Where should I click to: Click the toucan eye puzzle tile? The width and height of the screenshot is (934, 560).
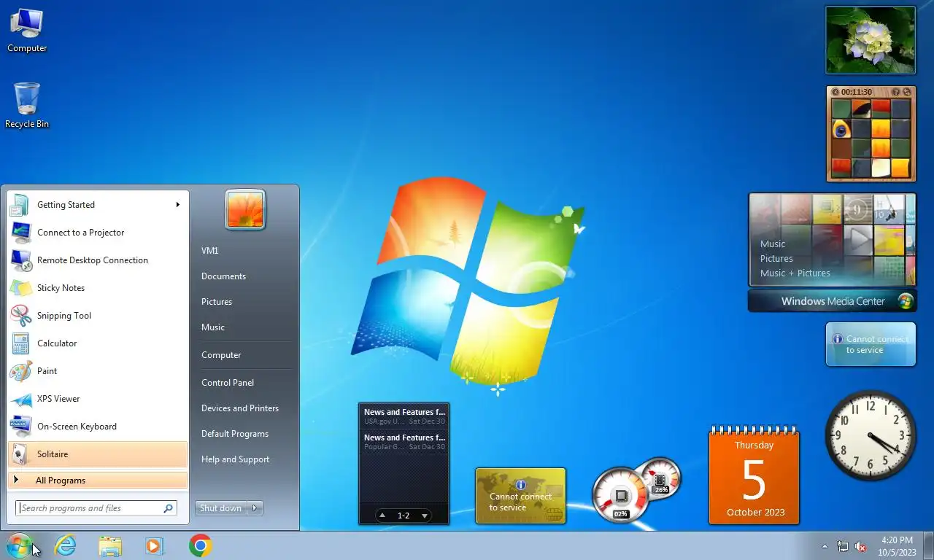pyautogui.click(x=841, y=129)
